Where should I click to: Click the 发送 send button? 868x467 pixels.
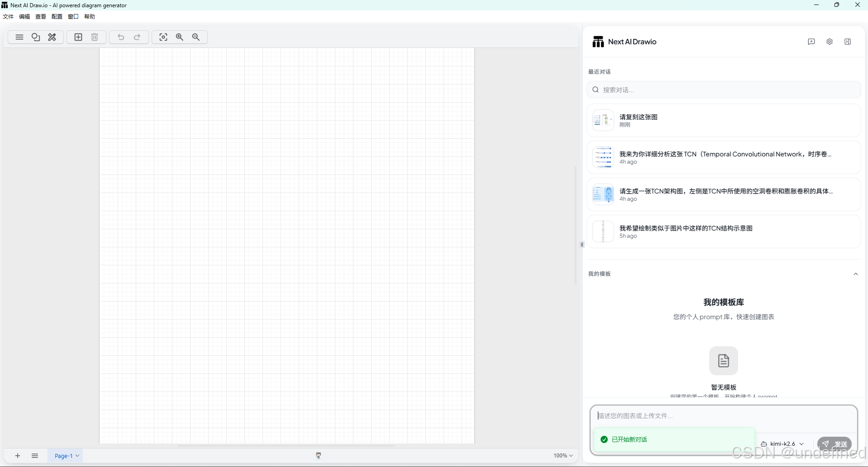pyautogui.click(x=835, y=444)
